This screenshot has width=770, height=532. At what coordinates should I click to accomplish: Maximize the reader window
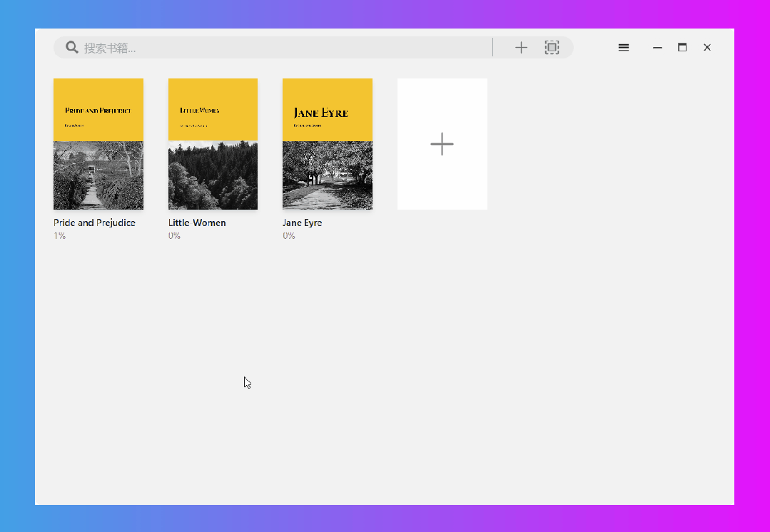coord(682,48)
